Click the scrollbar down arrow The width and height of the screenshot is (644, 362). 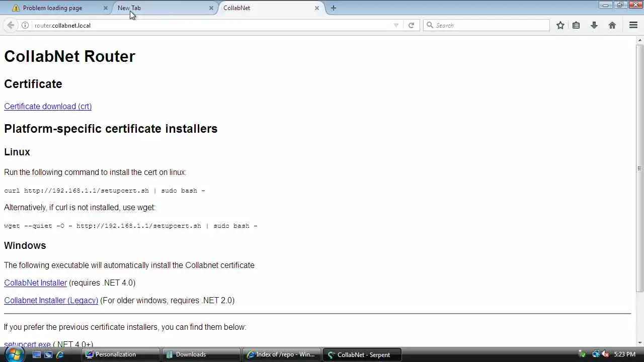pos(639,343)
